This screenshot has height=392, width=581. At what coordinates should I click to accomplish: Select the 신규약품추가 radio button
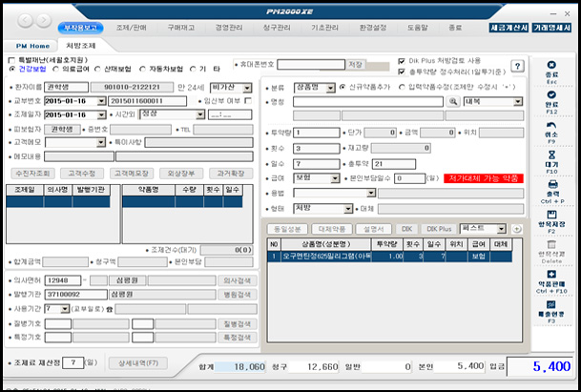pyautogui.click(x=342, y=87)
